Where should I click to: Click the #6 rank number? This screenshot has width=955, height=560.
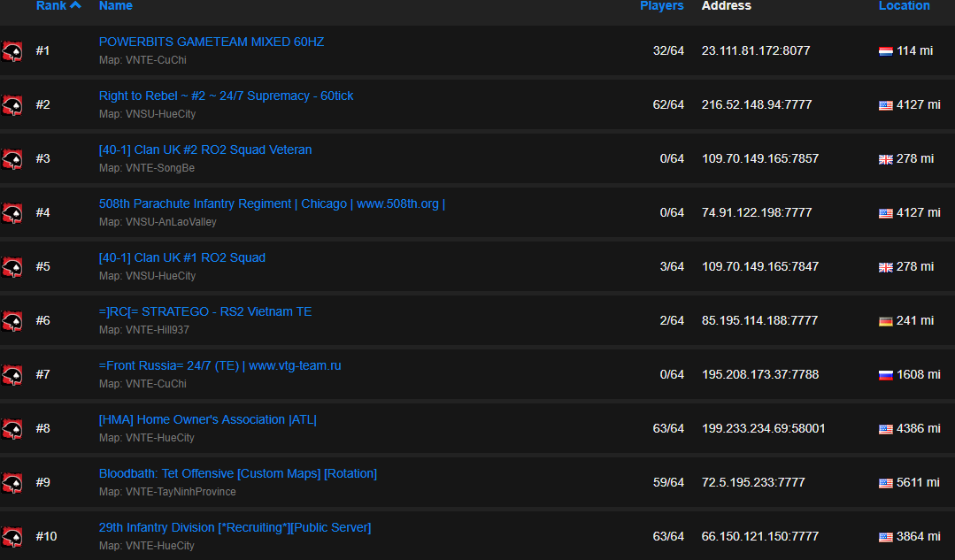coord(42,321)
